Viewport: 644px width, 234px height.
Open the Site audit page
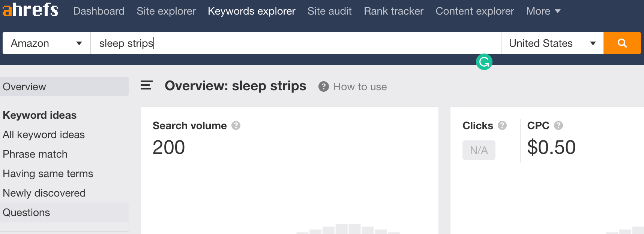(329, 11)
